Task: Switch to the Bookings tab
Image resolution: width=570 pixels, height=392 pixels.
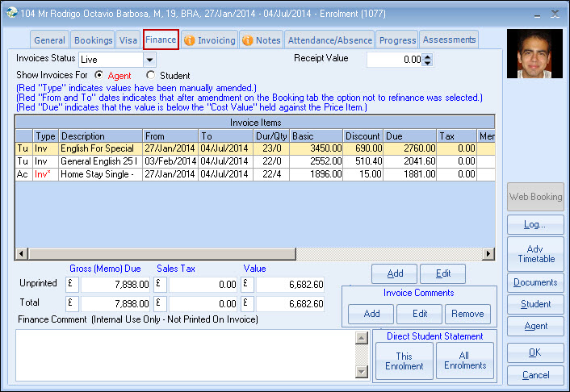Action: 93,40
